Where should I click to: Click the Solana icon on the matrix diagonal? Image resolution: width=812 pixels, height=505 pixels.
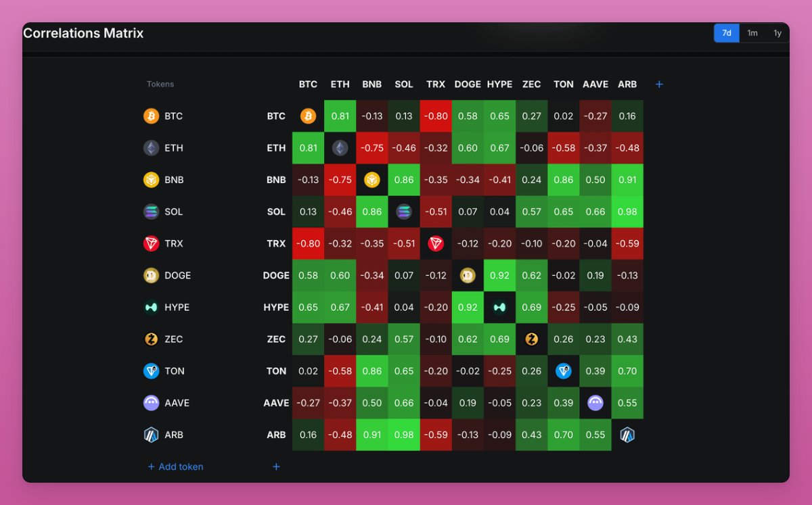(404, 212)
